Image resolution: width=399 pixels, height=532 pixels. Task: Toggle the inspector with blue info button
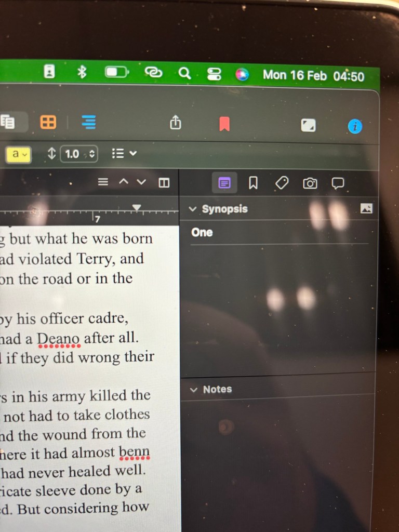pos(355,126)
